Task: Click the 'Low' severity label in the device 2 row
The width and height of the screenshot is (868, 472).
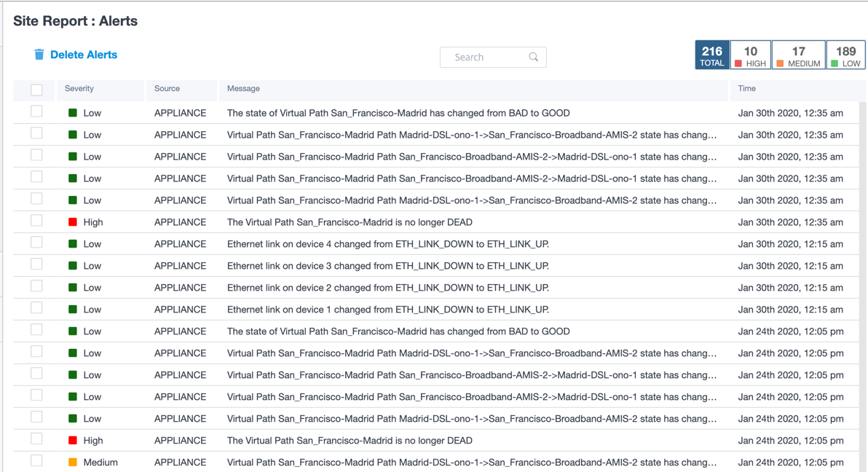Action: [92, 288]
